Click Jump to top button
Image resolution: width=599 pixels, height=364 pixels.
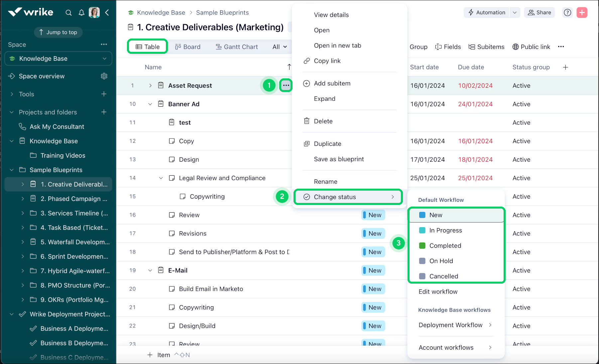pos(58,32)
